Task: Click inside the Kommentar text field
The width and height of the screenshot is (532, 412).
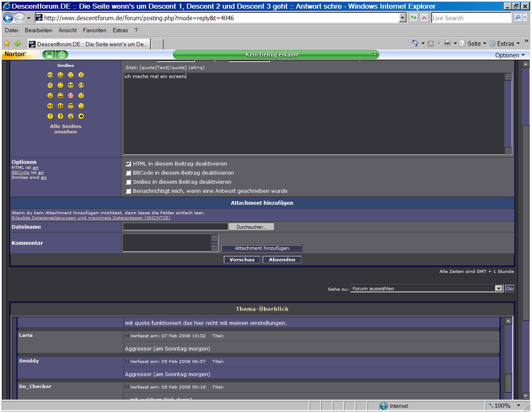Action: (167, 243)
